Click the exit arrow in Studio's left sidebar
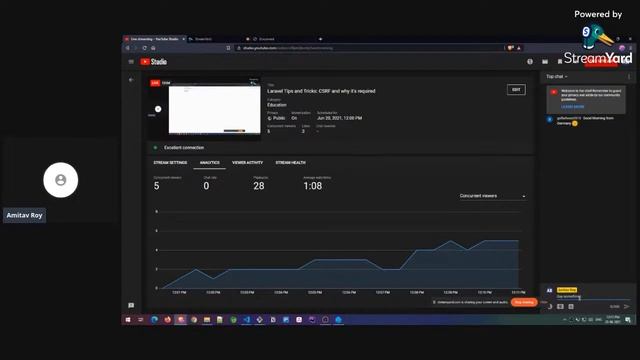This screenshot has width=640, height=360. (x=131, y=80)
